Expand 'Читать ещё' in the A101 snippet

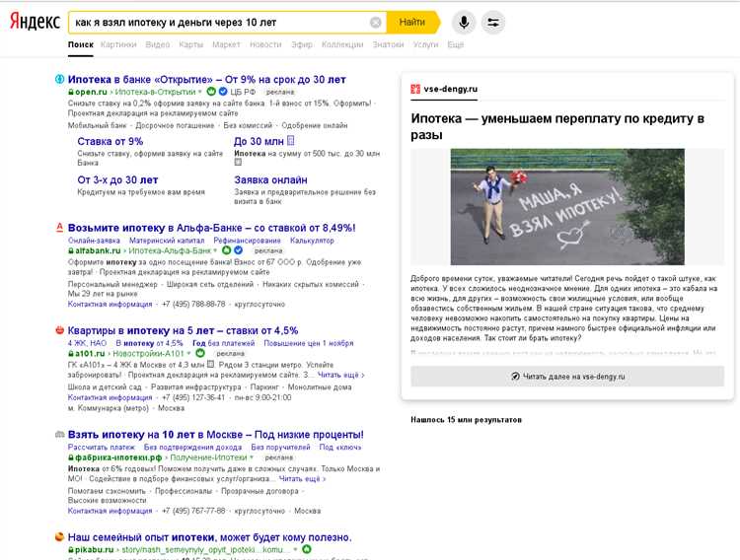(340, 375)
